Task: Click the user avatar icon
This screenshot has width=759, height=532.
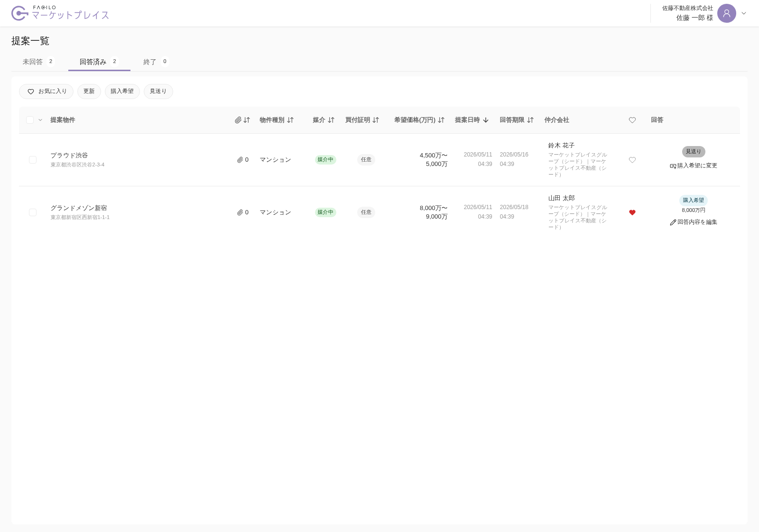Action: coord(726,13)
